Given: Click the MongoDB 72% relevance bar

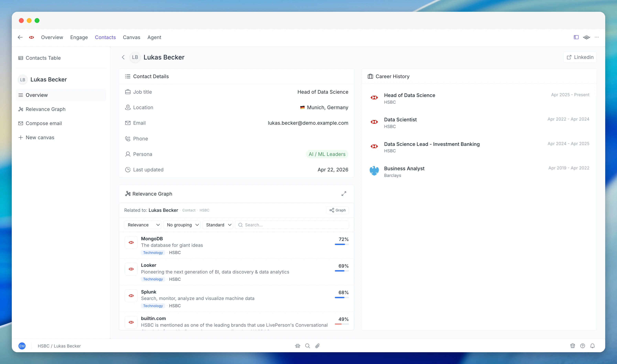Looking at the screenshot, I should [342, 244].
